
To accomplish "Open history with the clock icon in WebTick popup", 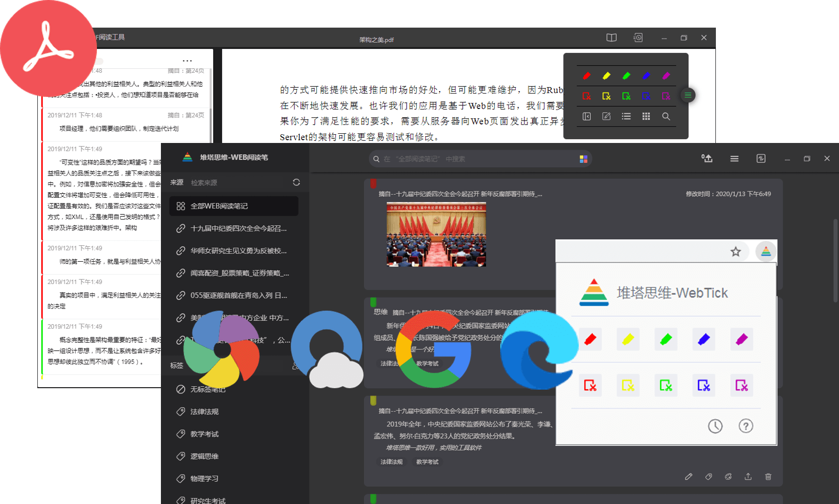I will click(x=715, y=426).
